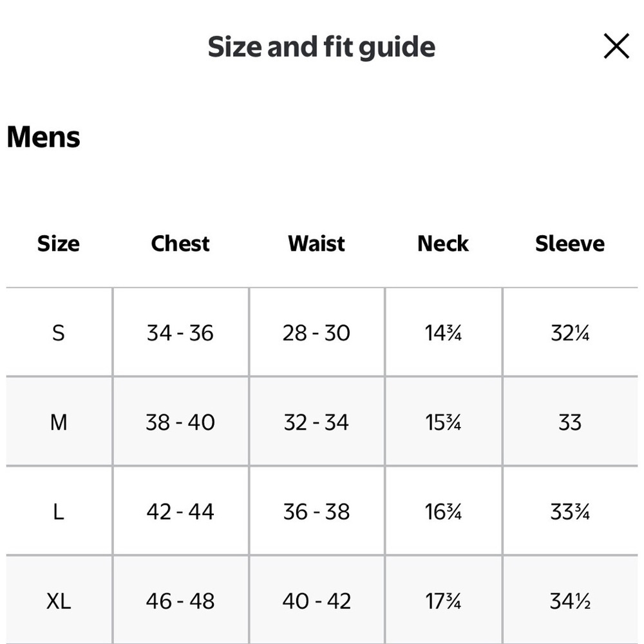This screenshot has width=644, height=644.
Task: Select the 16¾ neck measurement cell
Action: click(443, 512)
